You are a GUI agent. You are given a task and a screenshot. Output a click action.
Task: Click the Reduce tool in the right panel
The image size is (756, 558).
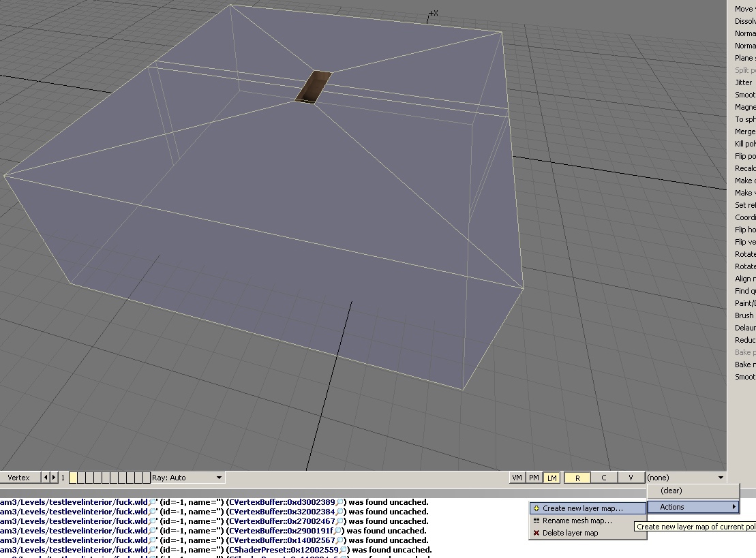point(745,340)
